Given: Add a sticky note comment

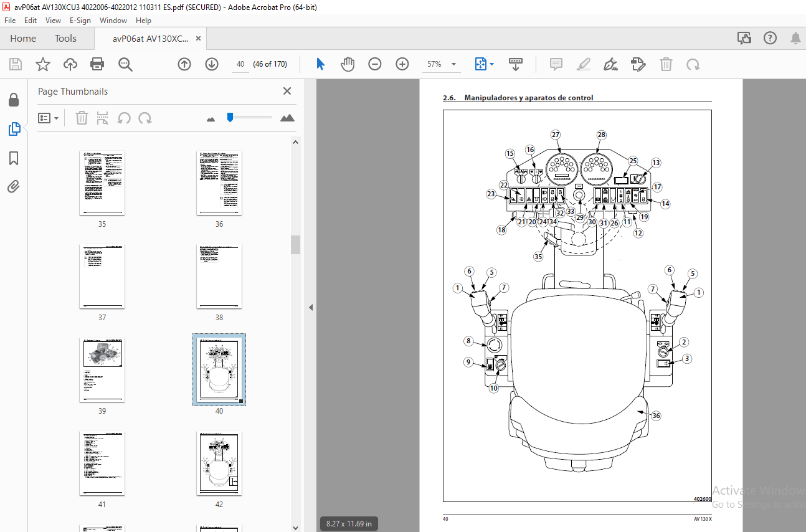Looking at the screenshot, I should click(556, 64).
